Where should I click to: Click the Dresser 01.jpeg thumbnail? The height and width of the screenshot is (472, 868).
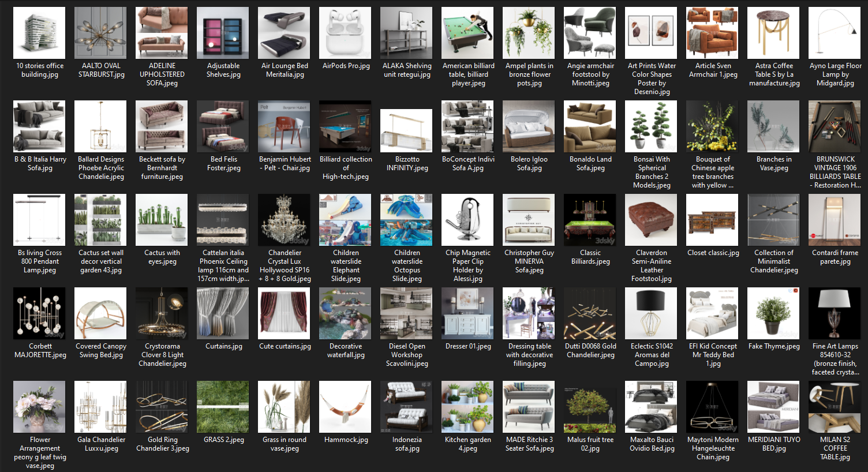468,313
